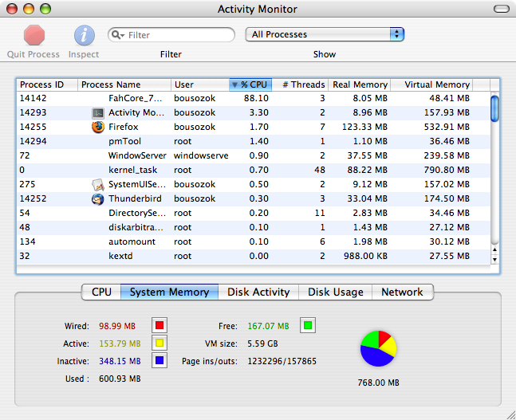The height and width of the screenshot is (420, 516).
Task: Sort by # Threads column header
Action: pyautogui.click(x=300, y=84)
